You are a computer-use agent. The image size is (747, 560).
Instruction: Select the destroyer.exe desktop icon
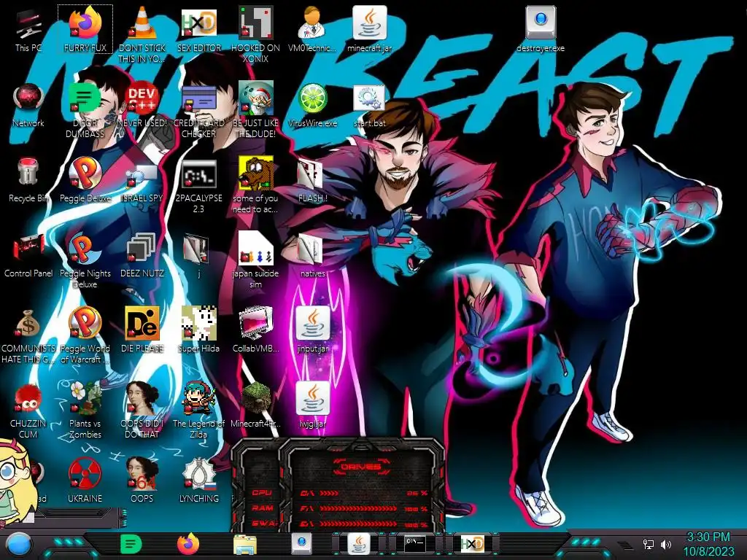(541, 28)
